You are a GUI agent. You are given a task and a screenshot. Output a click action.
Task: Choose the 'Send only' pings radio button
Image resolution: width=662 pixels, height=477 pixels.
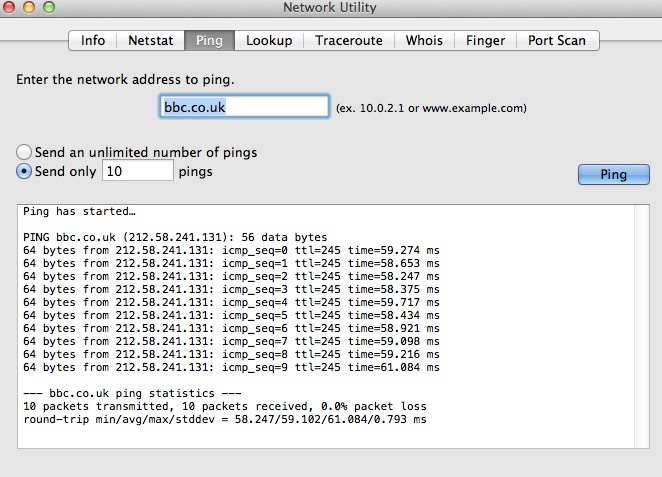point(24,171)
